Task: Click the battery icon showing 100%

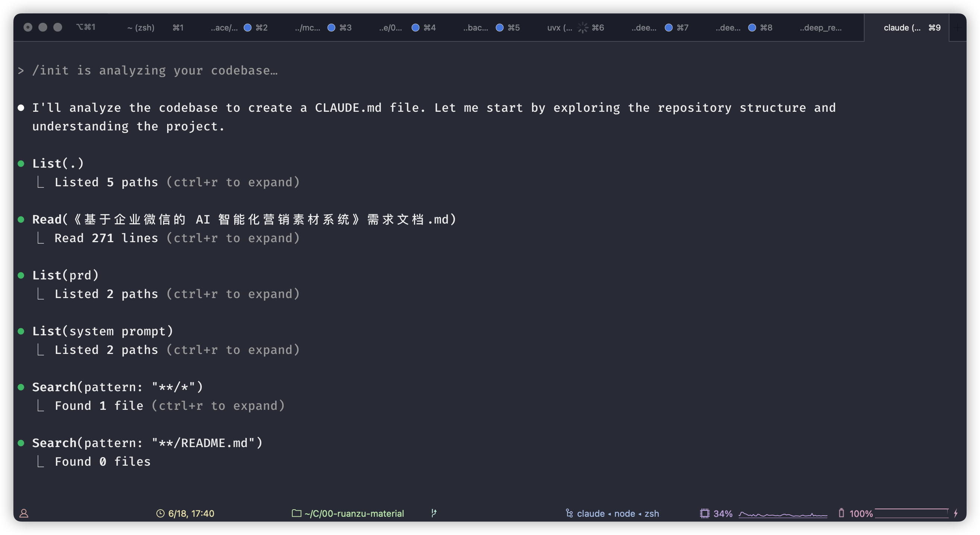Action: (841, 513)
